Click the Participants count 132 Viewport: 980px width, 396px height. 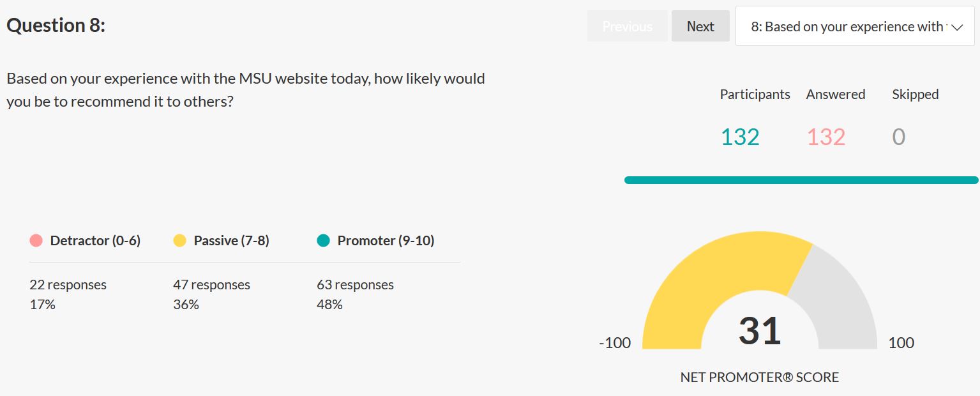click(x=740, y=137)
